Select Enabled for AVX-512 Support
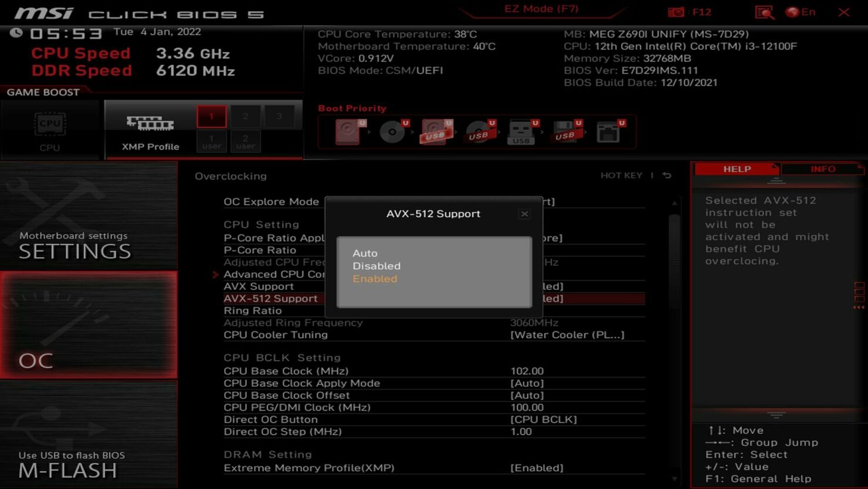The height and width of the screenshot is (489, 868). pyautogui.click(x=375, y=278)
